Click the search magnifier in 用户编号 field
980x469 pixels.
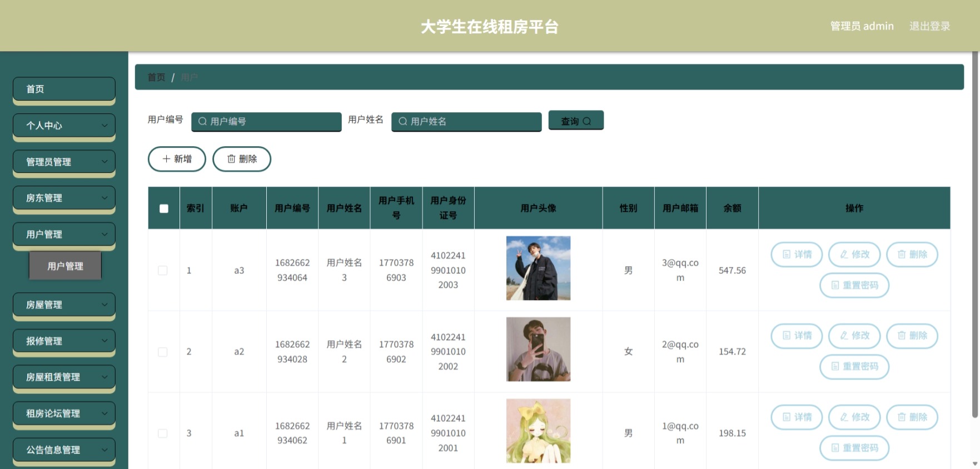coord(202,121)
